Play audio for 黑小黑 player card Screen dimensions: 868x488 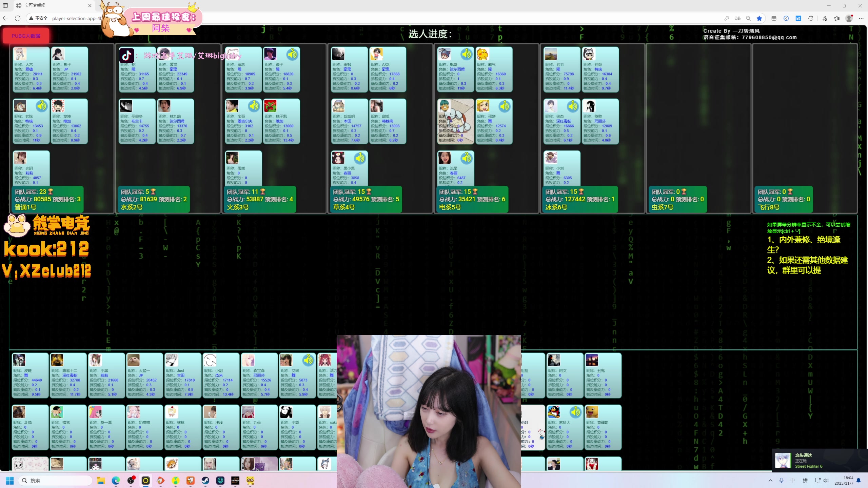click(x=360, y=158)
